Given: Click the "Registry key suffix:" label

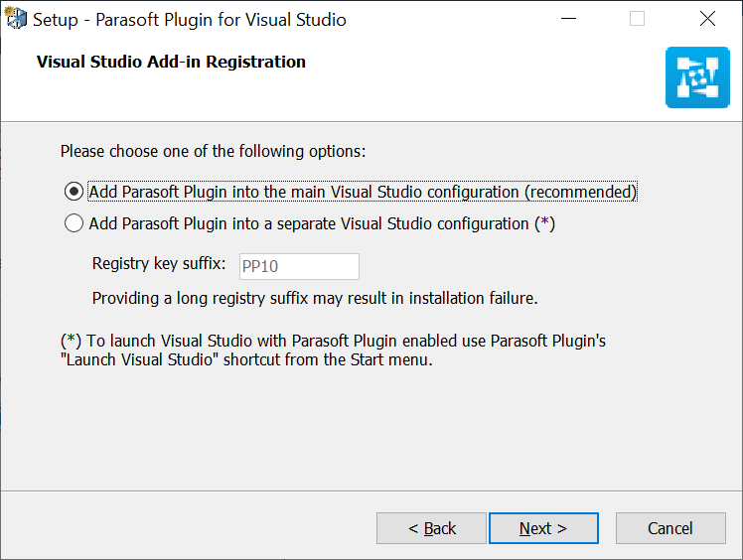Looking at the screenshot, I should (x=159, y=263).
